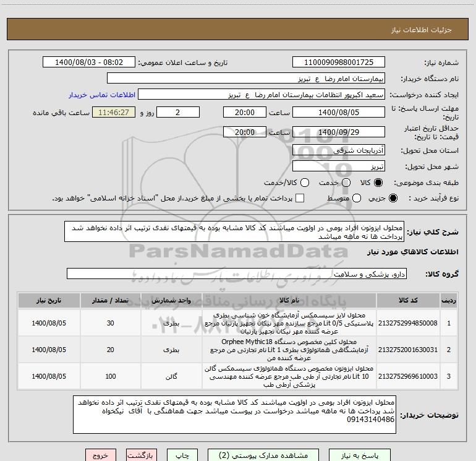Click the پاسخ به نیاز button
This screenshot has height=461, width=476.
[x=359, y=455]
